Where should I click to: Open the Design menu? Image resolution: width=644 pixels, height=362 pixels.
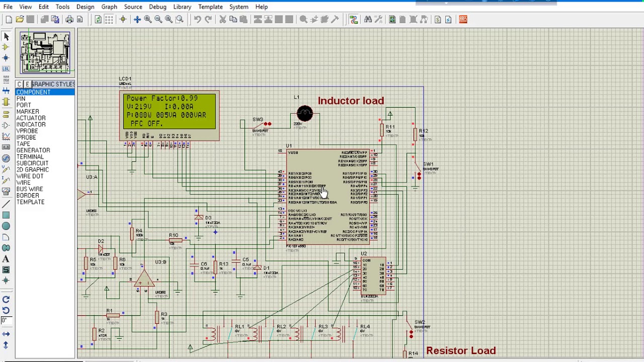coord(85,7)
